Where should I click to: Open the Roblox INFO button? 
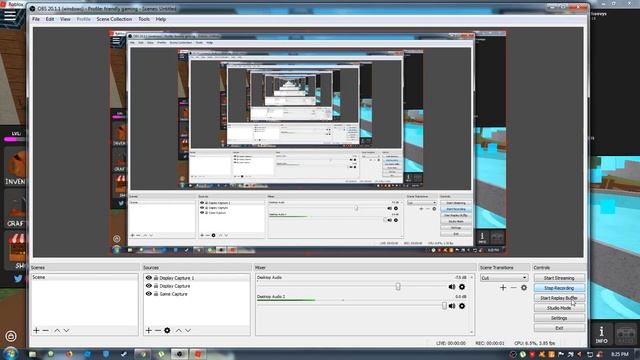[x=601, y=334]
